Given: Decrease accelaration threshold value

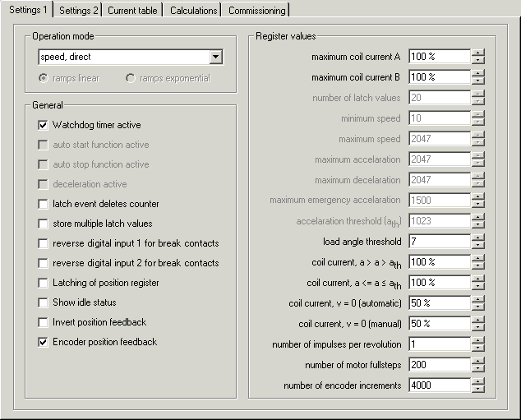Looking at the screenshot, I should tap(478, 224).
